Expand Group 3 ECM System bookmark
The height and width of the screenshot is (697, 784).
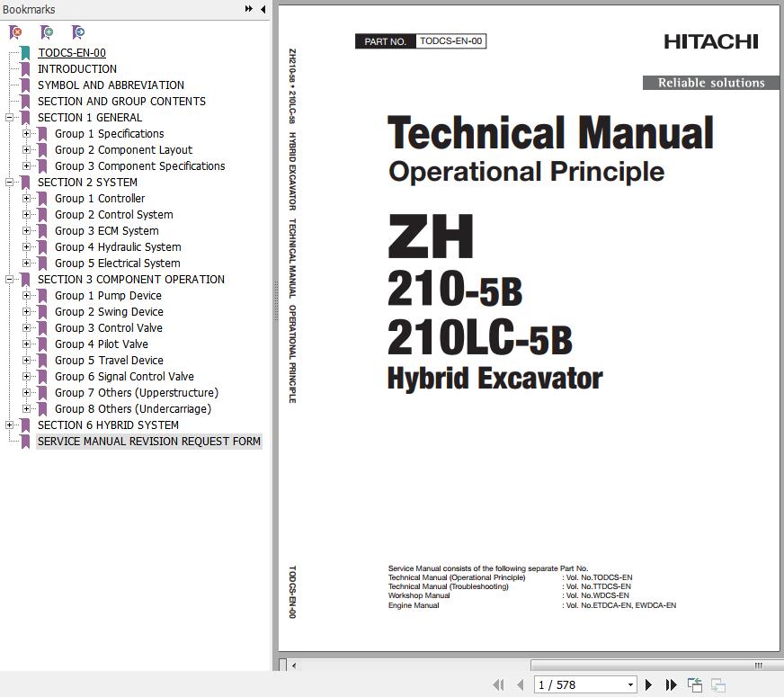26,231
